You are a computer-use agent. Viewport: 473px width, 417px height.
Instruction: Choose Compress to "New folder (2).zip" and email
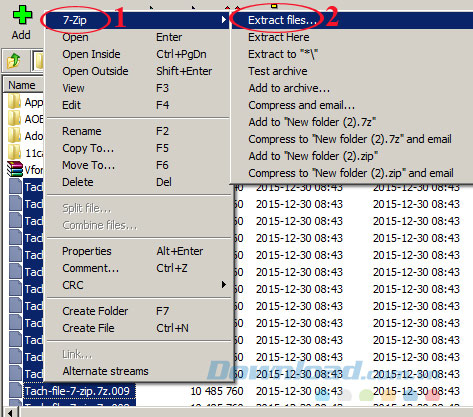pyautogui.click(x=352, y=173)
